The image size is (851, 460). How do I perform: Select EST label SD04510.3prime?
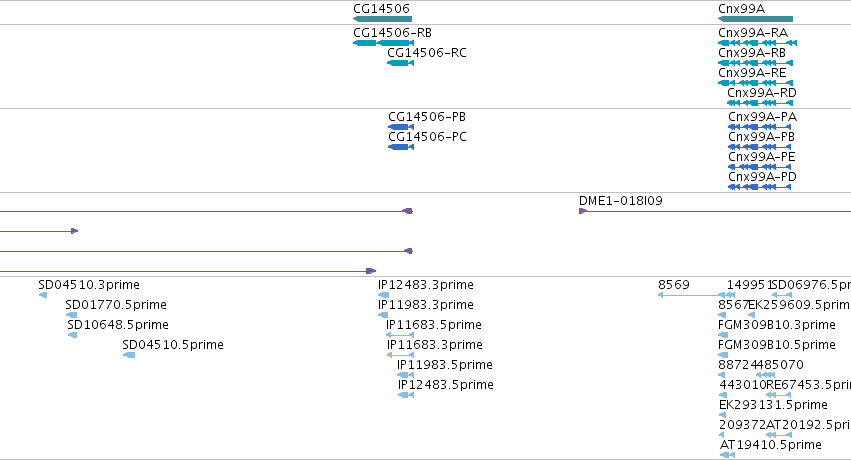tap(88, 285)
